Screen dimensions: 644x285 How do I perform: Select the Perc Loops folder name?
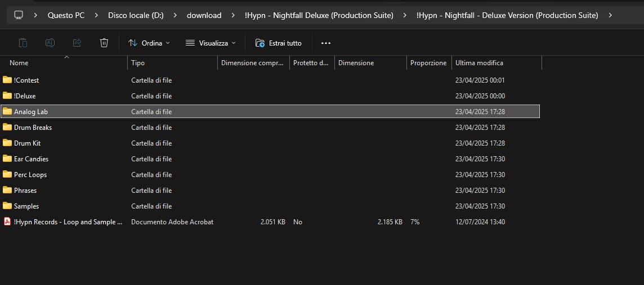point(30,175)
